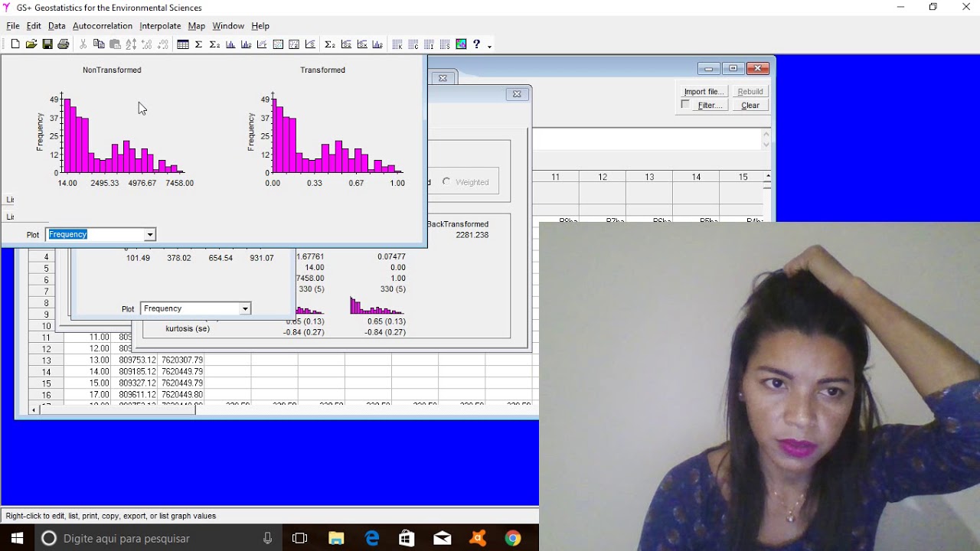This screenshot has height=551, width=980.
Task: Click the colorful map display icon
Action: (461, 44)
